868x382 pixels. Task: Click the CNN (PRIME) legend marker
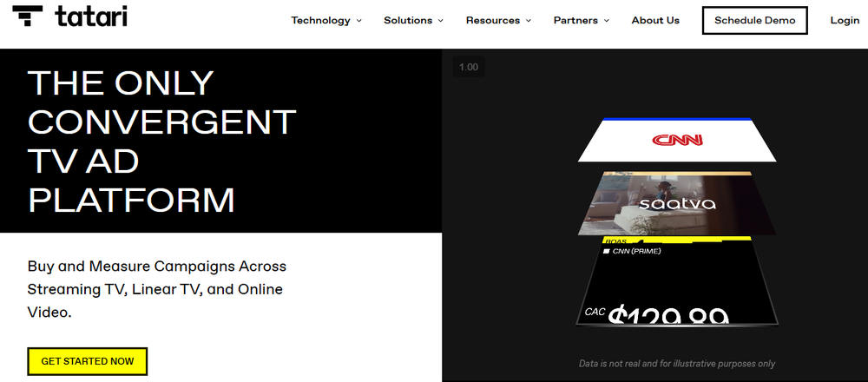(606, 252)
